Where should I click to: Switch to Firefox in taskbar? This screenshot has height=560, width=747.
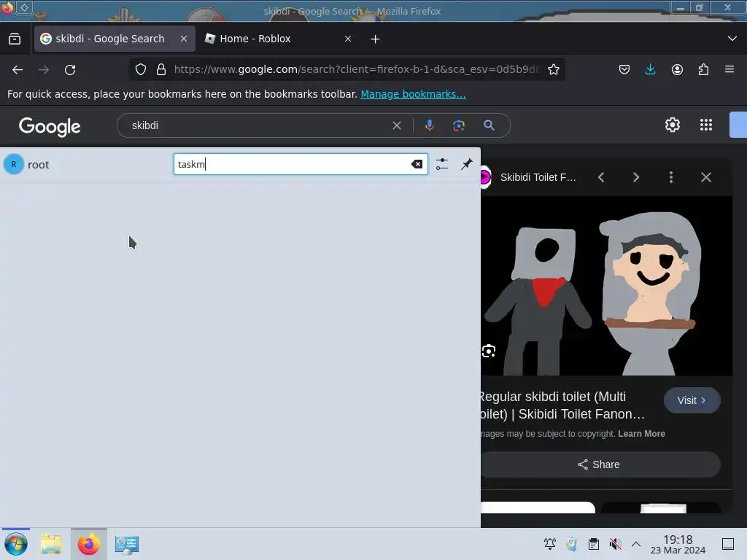click(x=88, y=544)
